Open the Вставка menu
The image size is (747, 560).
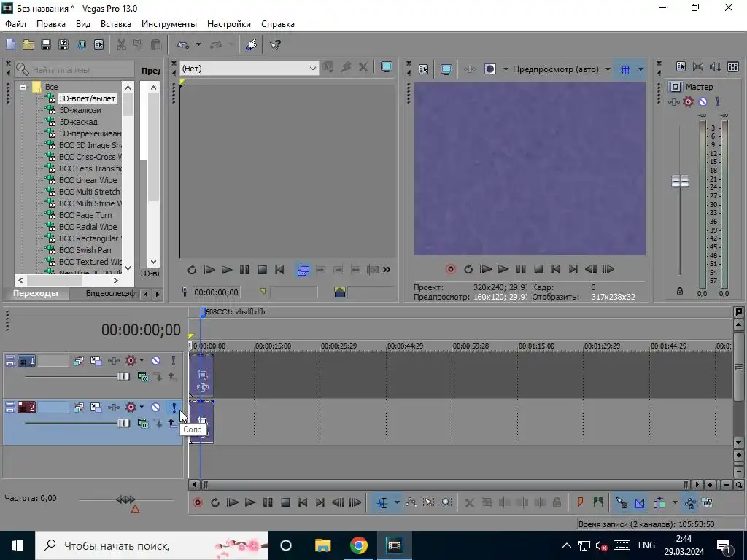[x=116, y=24]
